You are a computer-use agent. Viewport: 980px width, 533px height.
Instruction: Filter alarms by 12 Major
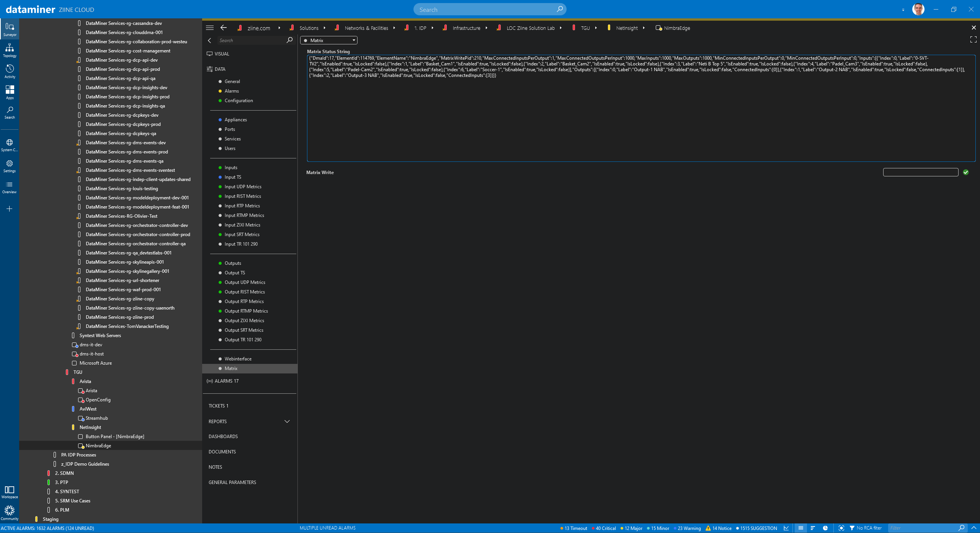(632, 528)
